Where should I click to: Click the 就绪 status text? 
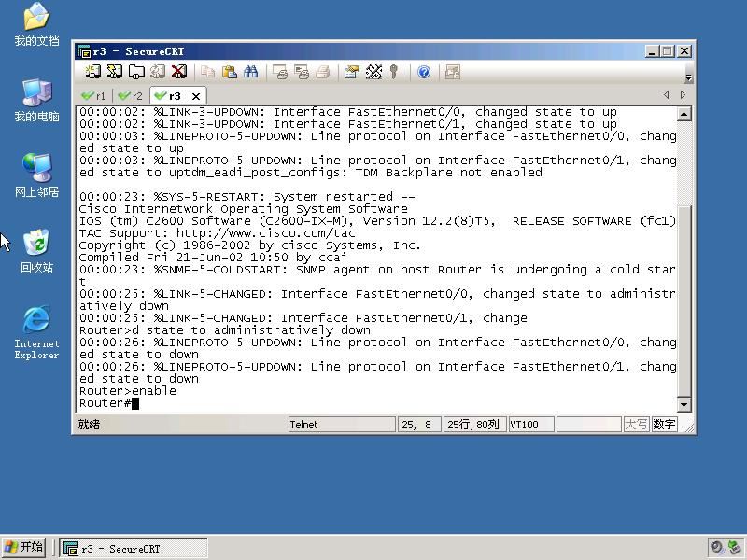89,425
